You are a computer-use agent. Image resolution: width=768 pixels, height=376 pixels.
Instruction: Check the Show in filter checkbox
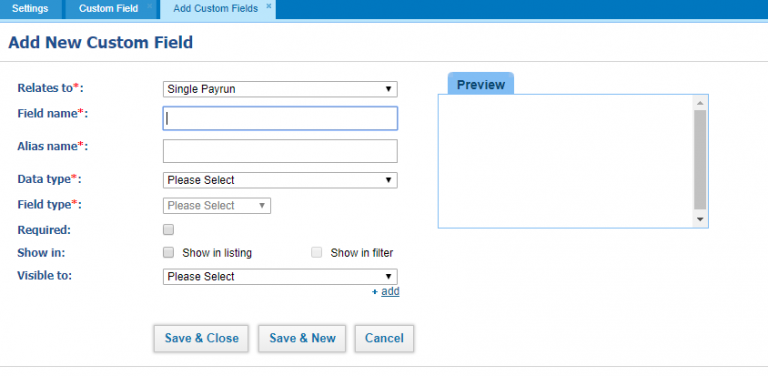[317, 253]
